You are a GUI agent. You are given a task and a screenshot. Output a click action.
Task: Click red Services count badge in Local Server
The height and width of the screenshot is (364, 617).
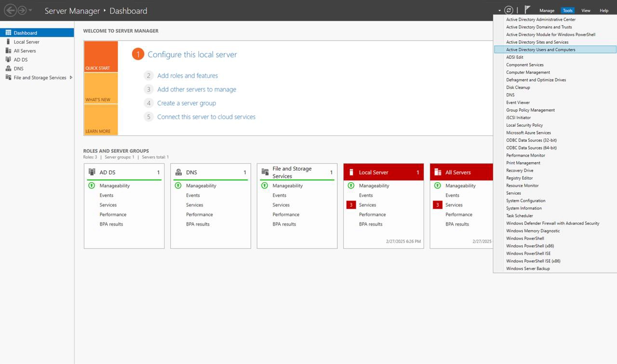click(351, 205)
